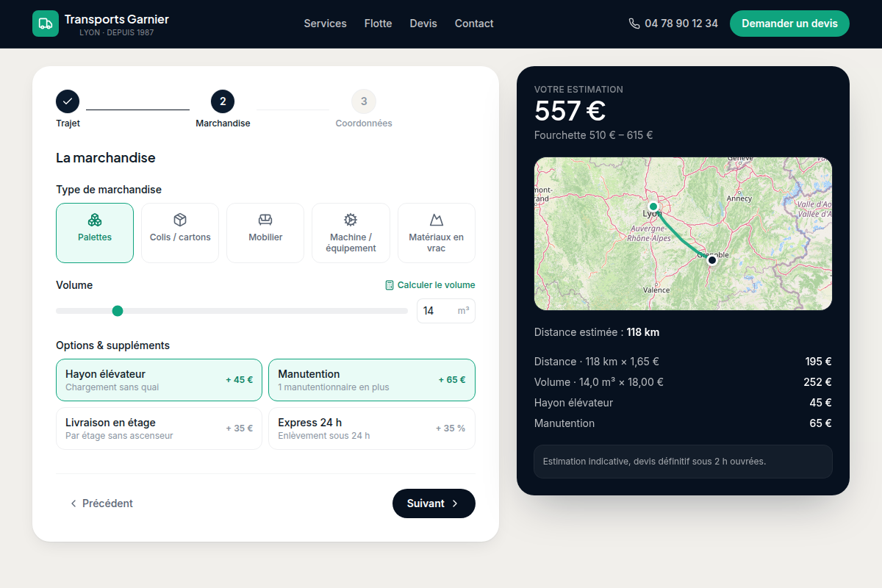This screenshot has height=588, width=882.
Task: Click the Options & suppléments label
Action: click(112, 345)
